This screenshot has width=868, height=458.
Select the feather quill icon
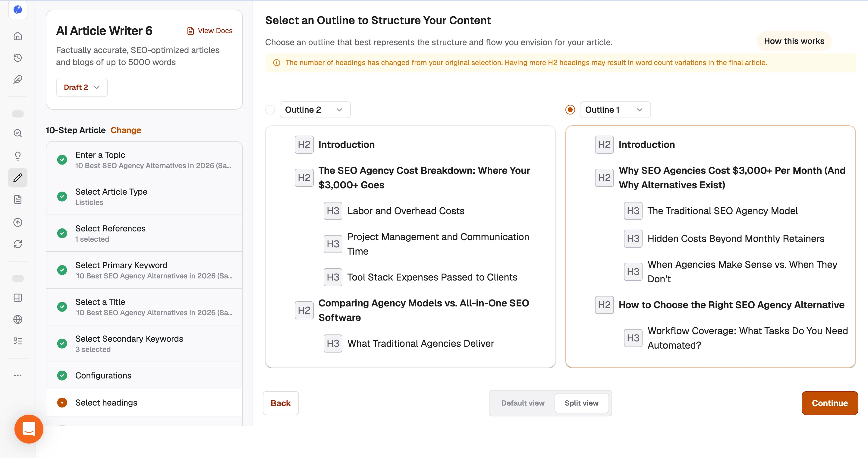18,80
